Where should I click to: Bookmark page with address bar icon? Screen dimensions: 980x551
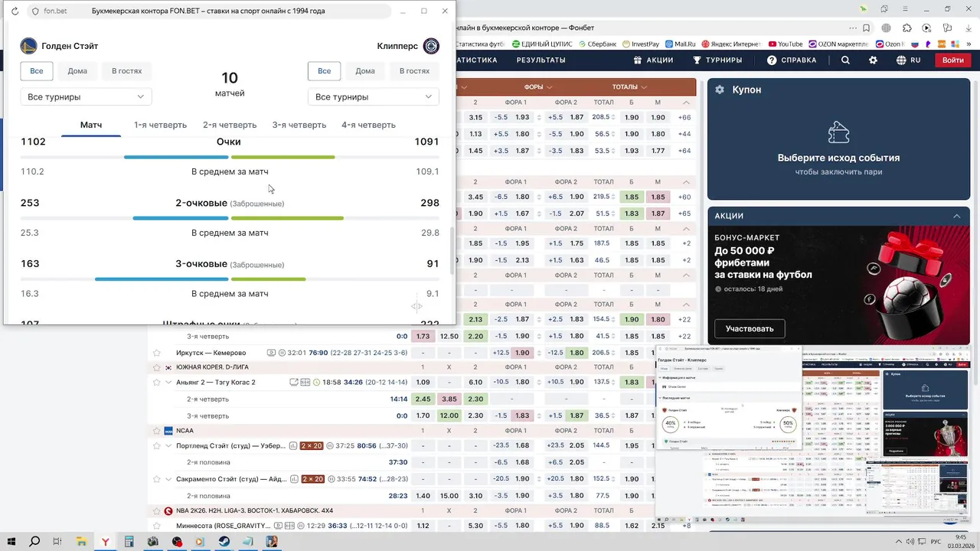pyautogui.click(x=866, y=28)
